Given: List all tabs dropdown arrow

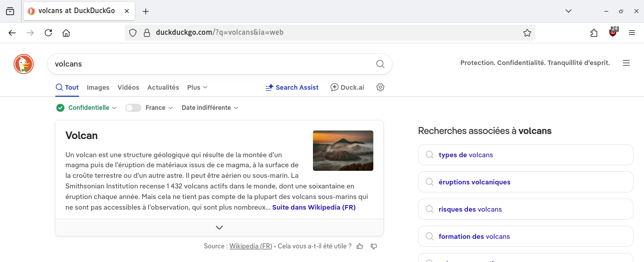Looking at the screenshot, I should pyautogui.click(x=569, y=11).
